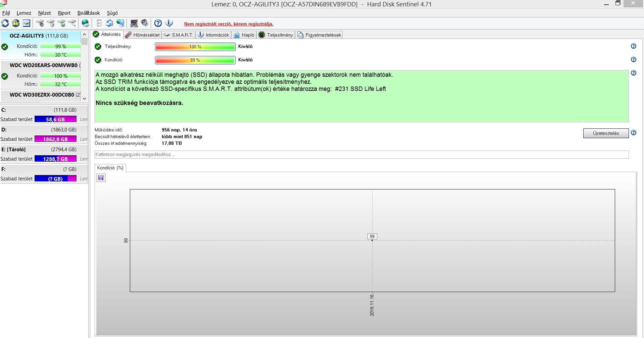
Task: Click green check icon of WDC WD20EARS disk
Action: tap(5, 76)
